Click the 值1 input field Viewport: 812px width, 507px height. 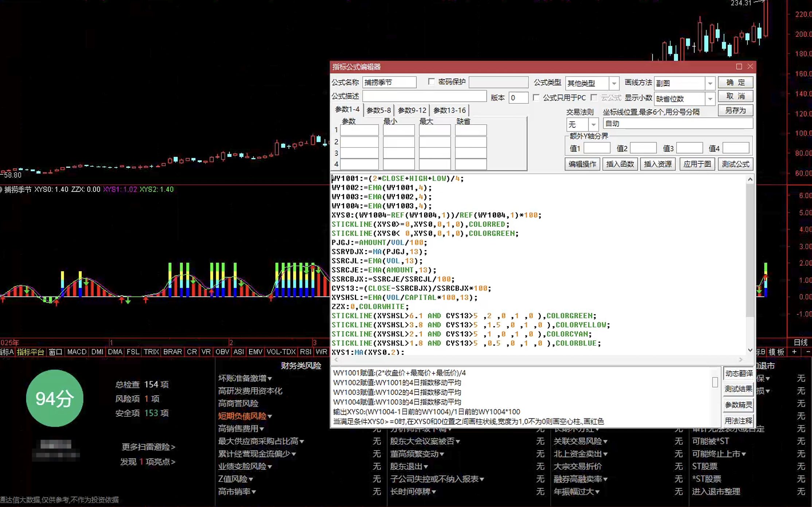tap(597, 148)
